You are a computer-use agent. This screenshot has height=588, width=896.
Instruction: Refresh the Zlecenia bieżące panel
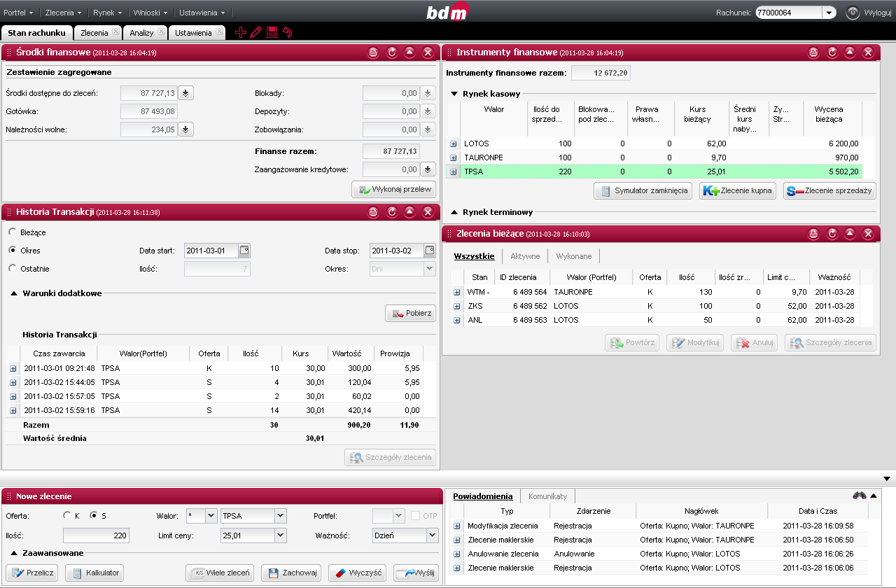click(x=832, y=234)
